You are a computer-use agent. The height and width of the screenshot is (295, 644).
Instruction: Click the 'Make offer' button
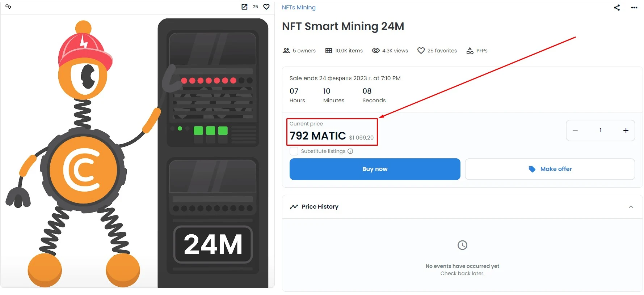(x=550, y=169)
